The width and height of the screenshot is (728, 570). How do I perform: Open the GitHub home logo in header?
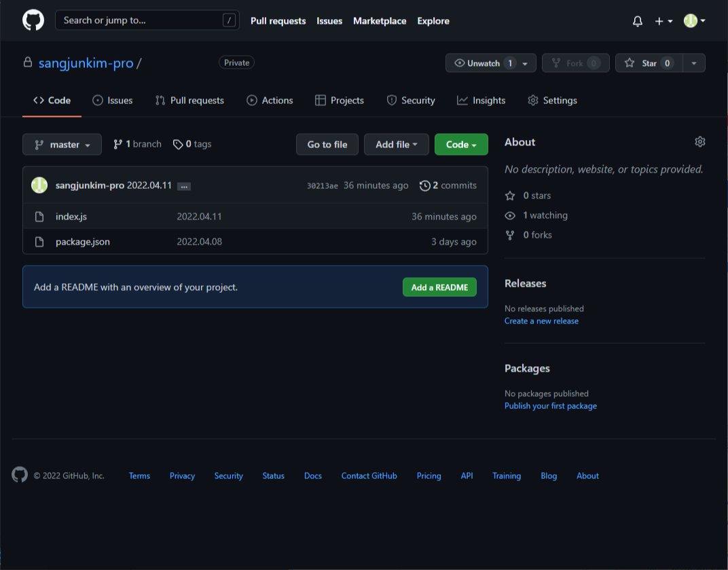pyautogui.click(x=33, y=20)
